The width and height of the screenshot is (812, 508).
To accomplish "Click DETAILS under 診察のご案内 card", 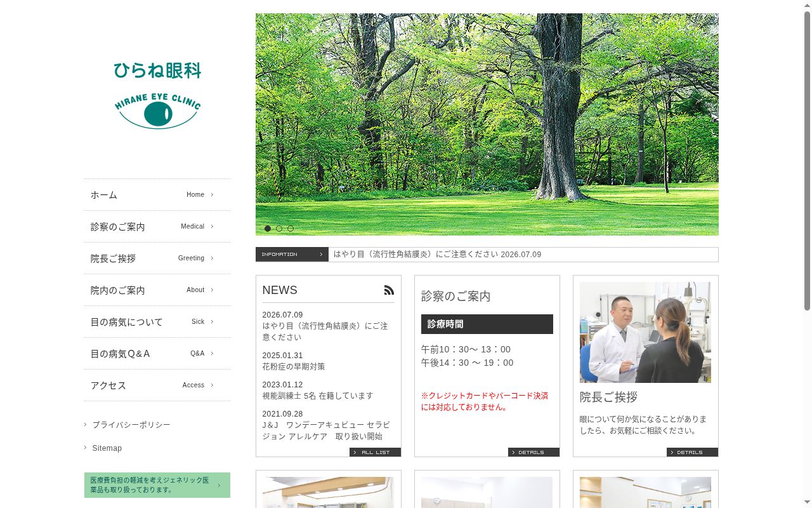I will 534,452.
